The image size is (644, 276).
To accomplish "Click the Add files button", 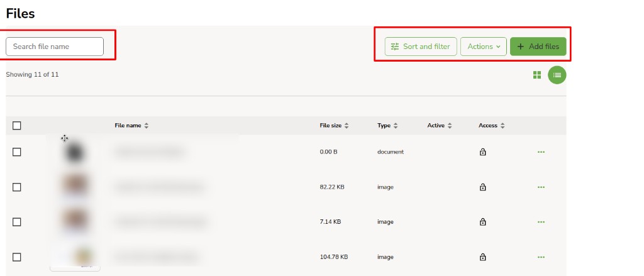I will pos(538,47).
